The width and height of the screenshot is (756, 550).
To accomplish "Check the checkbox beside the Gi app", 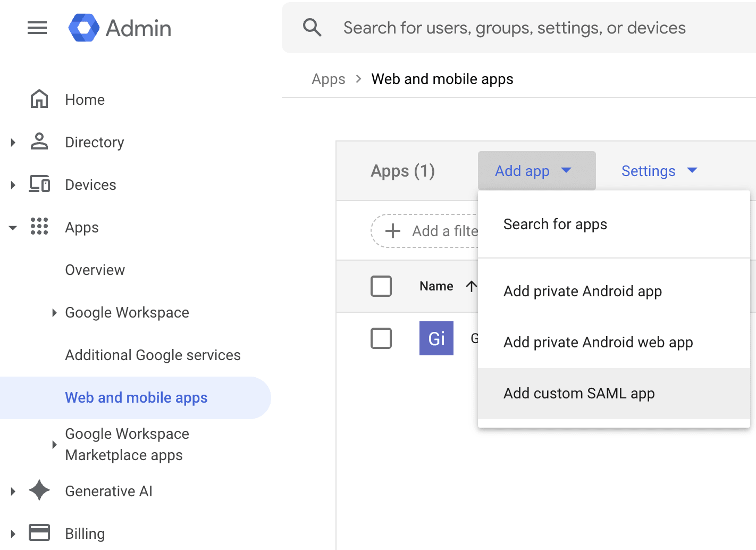I will [381, 338].
